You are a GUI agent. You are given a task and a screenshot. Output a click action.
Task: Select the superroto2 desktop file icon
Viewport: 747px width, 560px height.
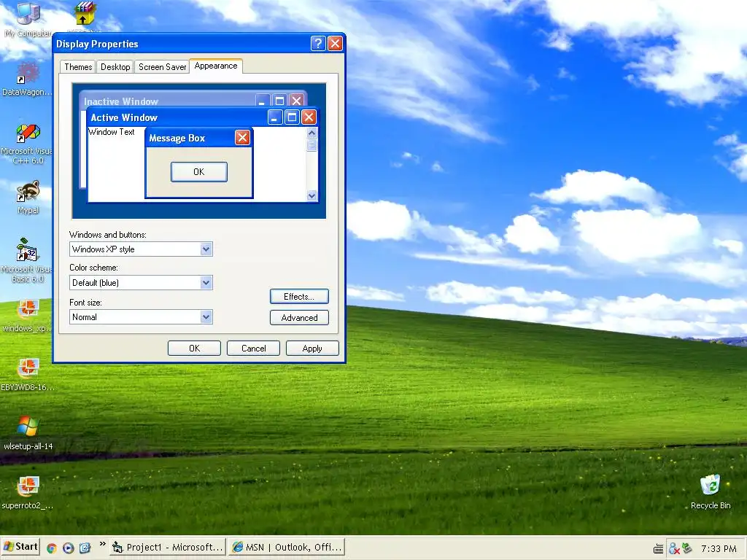tap(27, 492)
